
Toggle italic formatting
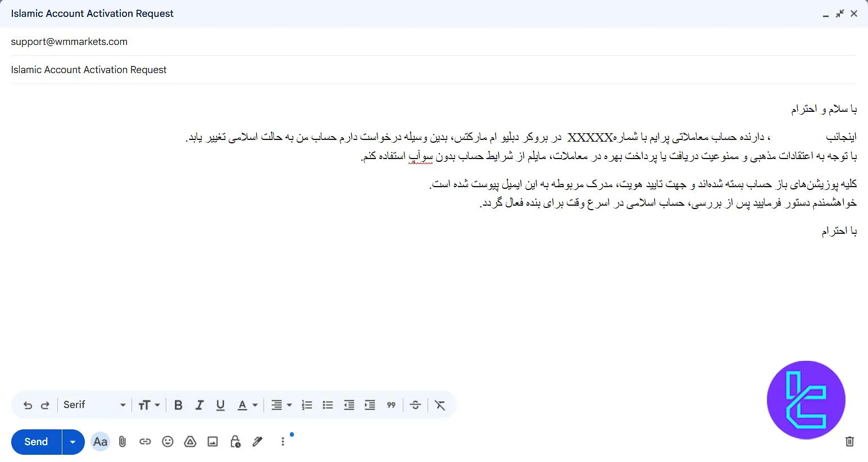pyautogui.click(x=199, y=405)
